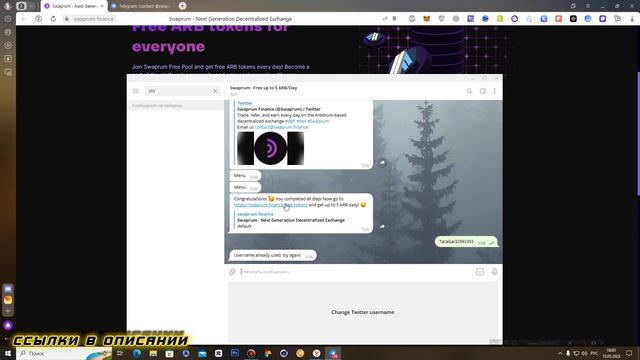Search messages in Swaprum chat
This screenshot has height=360, width=640.
click(469, 91)
